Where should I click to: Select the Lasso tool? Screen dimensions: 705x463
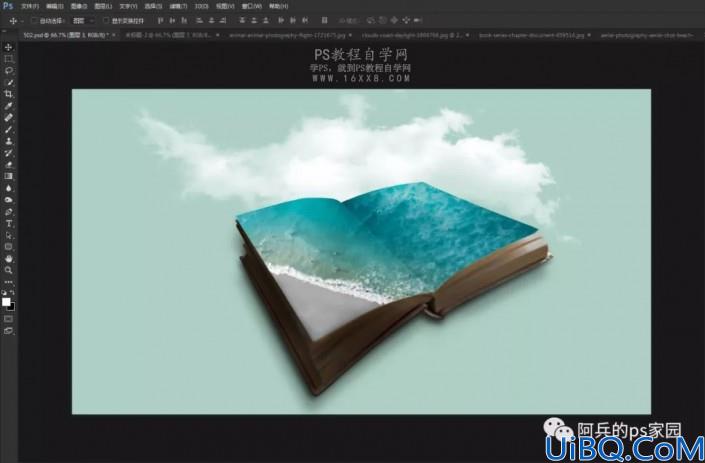point(8,71)
